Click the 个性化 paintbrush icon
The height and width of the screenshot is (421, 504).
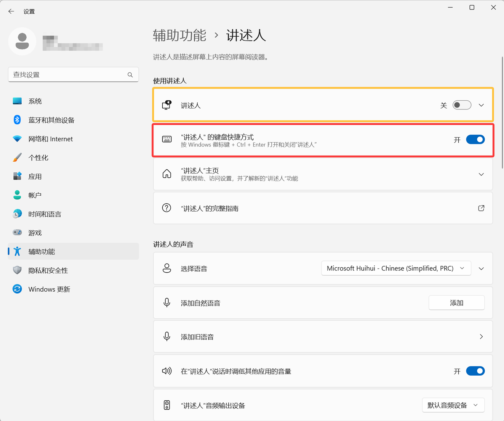pyautogui.click(x=17, y=157)
